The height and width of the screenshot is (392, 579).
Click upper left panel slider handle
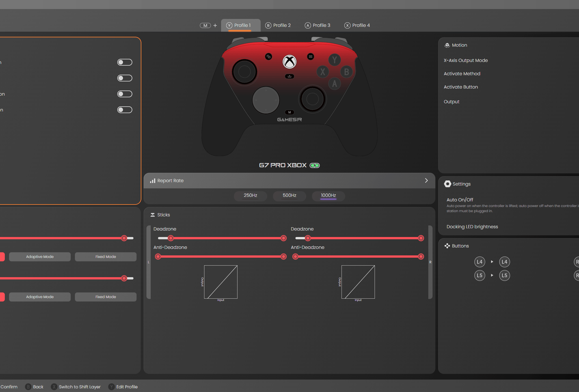pyautogui.click(x=124, y=238)
